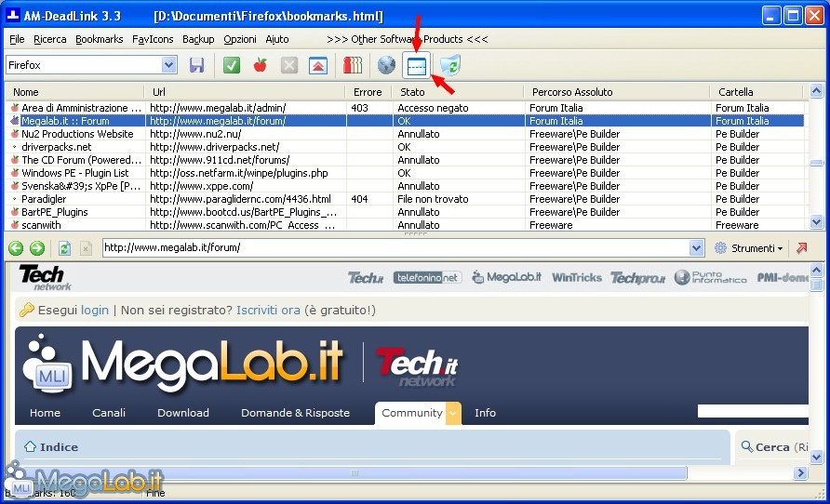Image resolution: width=830 pixels, height=504 pixels.
Task: Expand the preview URL address dropdown
Action: 697,247
